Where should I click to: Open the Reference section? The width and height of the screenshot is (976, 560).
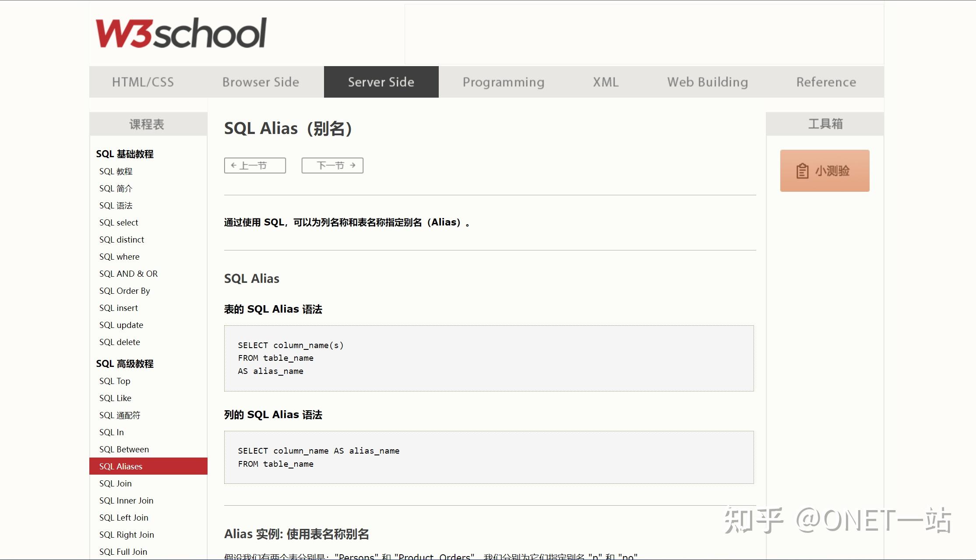pyautogui.click(x=826, y=82)
